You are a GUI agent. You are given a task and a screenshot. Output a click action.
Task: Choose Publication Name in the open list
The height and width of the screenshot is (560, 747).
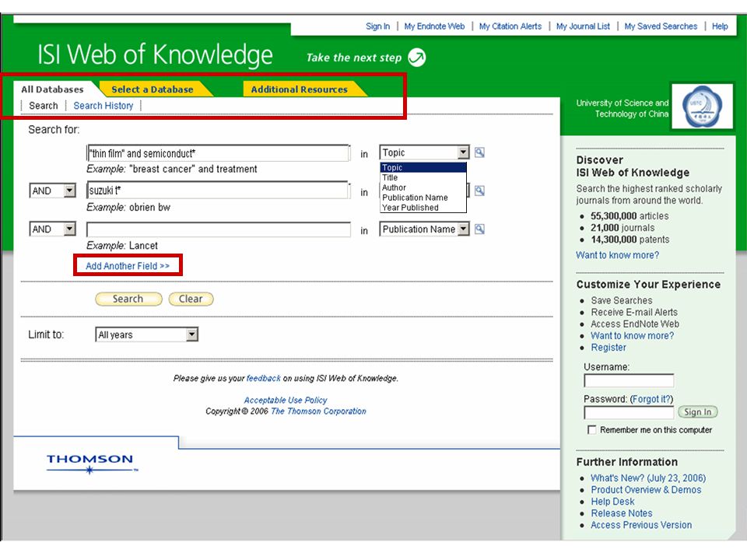pyautogui.click(x=423, y=198)
